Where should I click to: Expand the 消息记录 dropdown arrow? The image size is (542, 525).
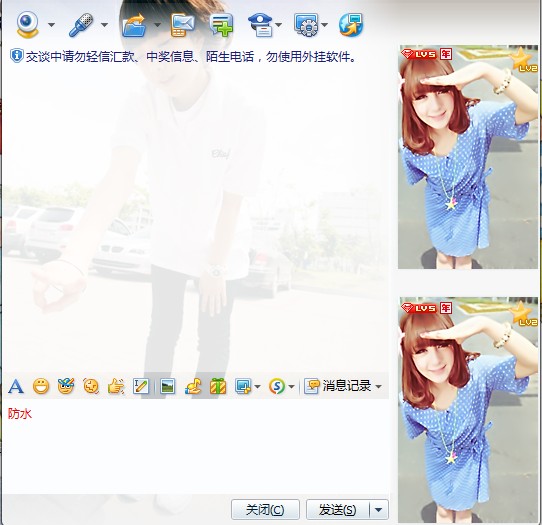click(379, 386)
